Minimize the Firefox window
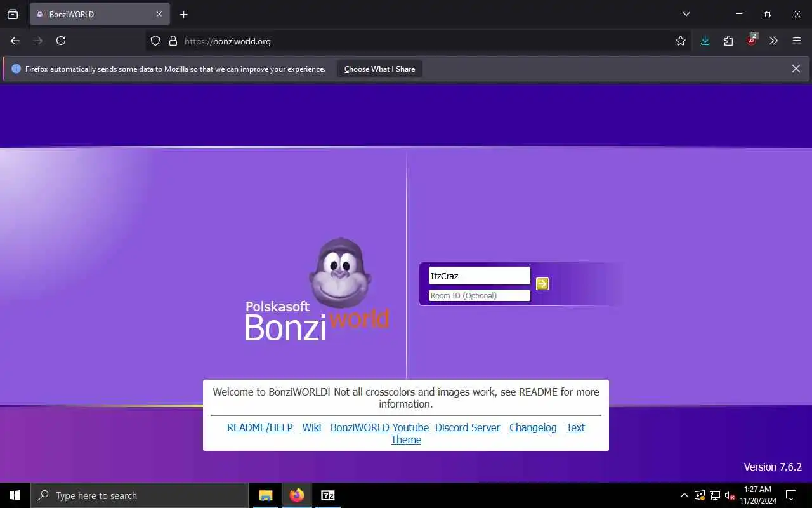Screen dimensions: 812x508 739,14
